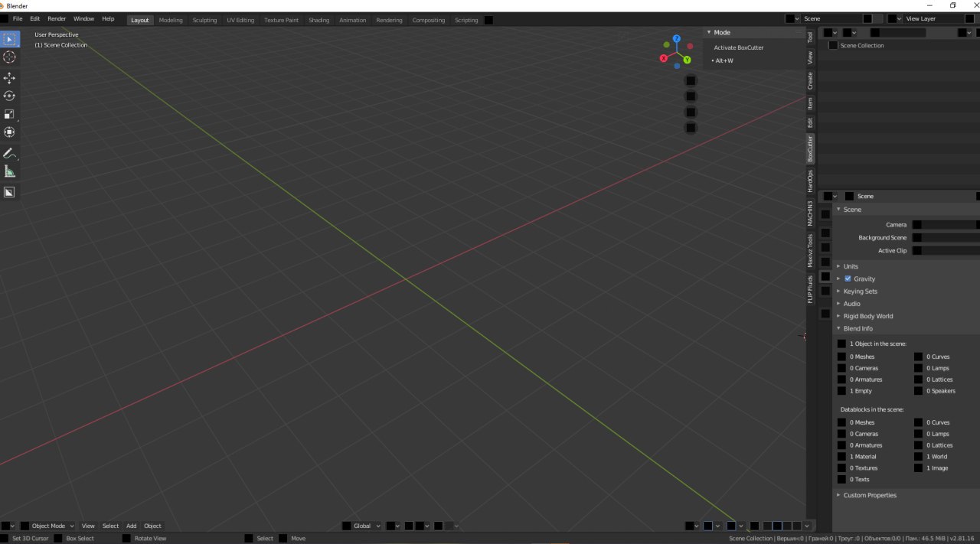Click the Camera field in Scene properties
This screenshot has width=980, height=544.
tap(946, 225)
